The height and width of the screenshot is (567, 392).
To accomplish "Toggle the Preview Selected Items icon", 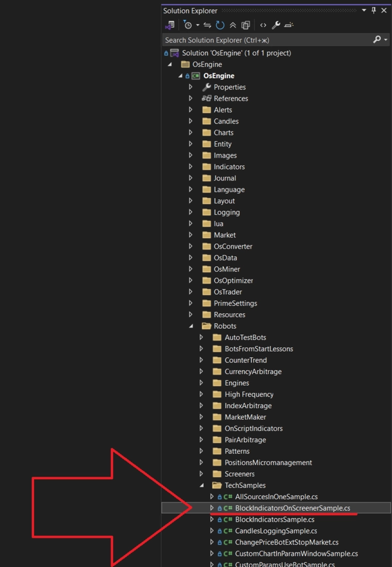I will pos(289,25).
